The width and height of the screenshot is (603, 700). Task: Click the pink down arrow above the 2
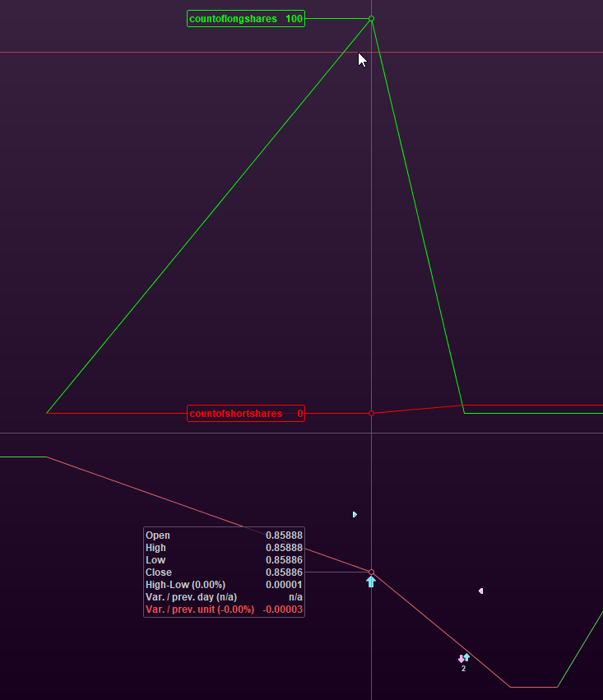[461, 659]
